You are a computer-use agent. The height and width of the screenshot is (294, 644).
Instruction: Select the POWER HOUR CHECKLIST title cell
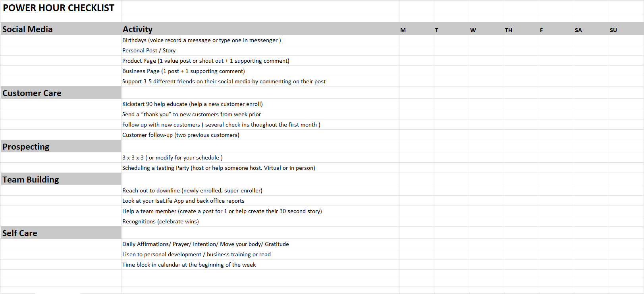[61, 8]
